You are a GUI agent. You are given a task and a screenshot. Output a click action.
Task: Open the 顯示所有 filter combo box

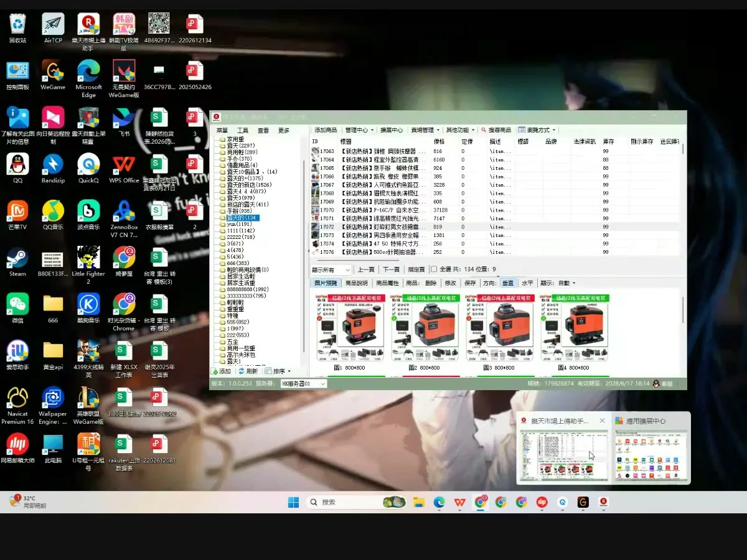click(332, 269)
